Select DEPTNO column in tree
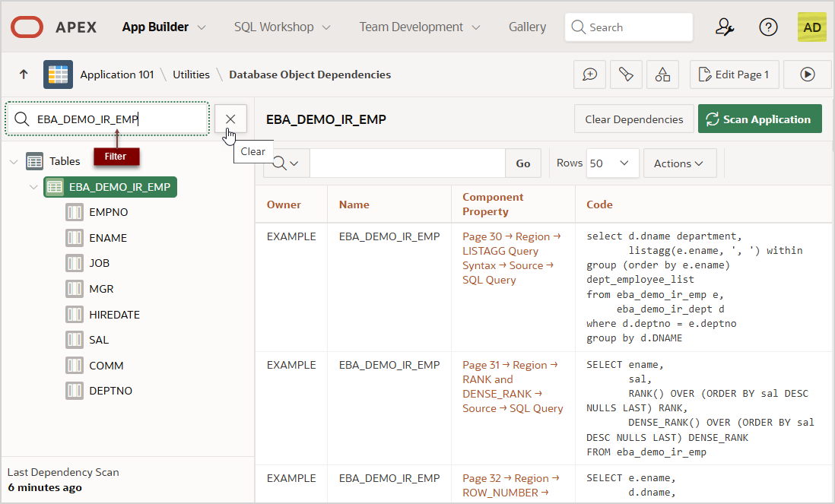Screen dimensions: 835x504 coord(111,391)
